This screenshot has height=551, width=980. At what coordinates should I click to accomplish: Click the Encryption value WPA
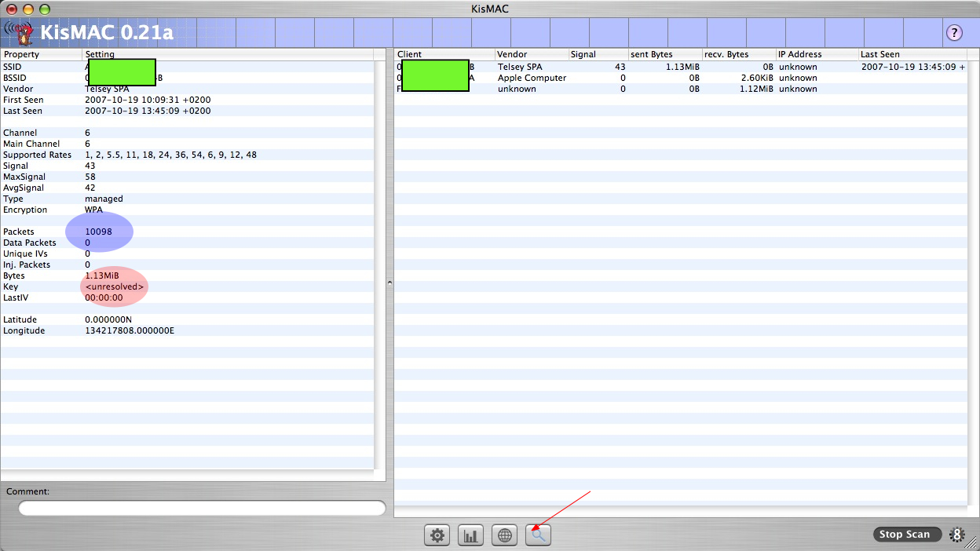pos(94,210)
